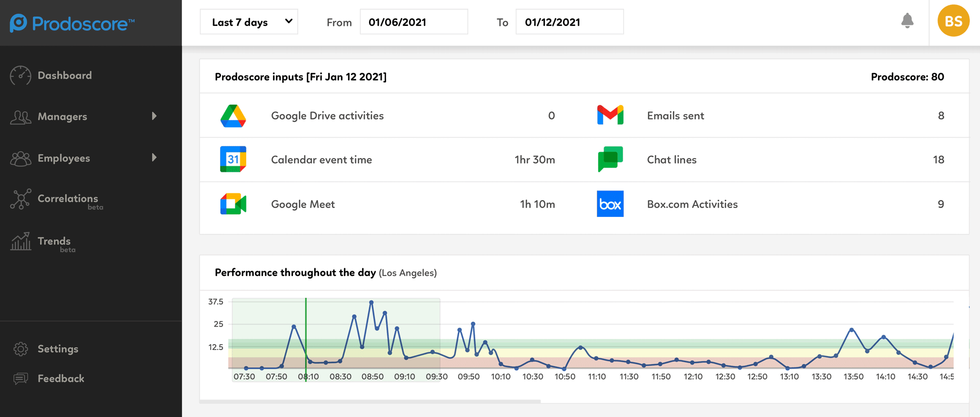Click the Settings gear icon
980x417 pixels.
point(21,349)
